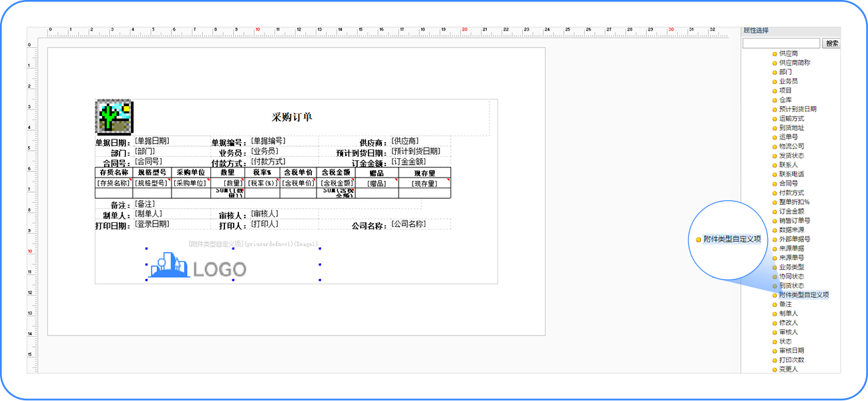Click the 含税金额 column header cell

336,173
